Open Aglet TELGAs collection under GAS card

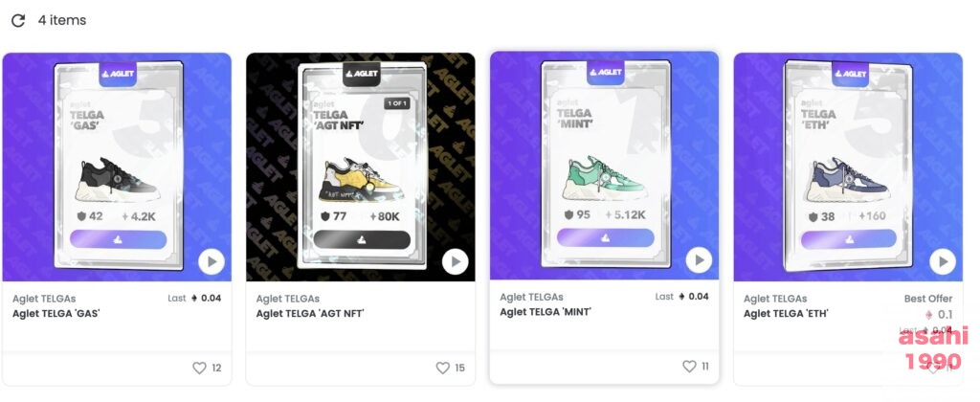point(44,299)
